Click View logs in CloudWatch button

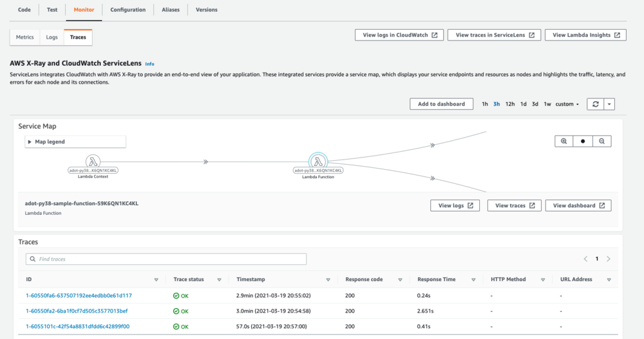pyautogui.click(x=399, y=35)
